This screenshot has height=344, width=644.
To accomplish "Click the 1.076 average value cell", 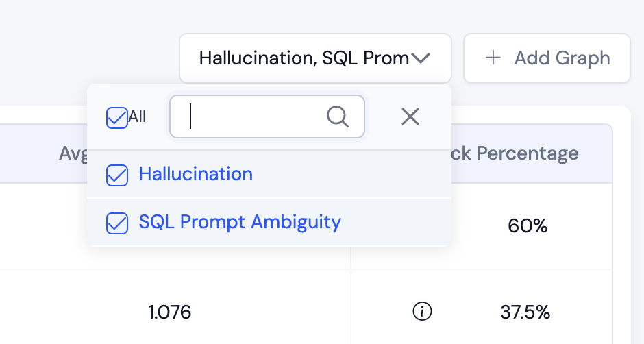I will (x=169, y=312).
